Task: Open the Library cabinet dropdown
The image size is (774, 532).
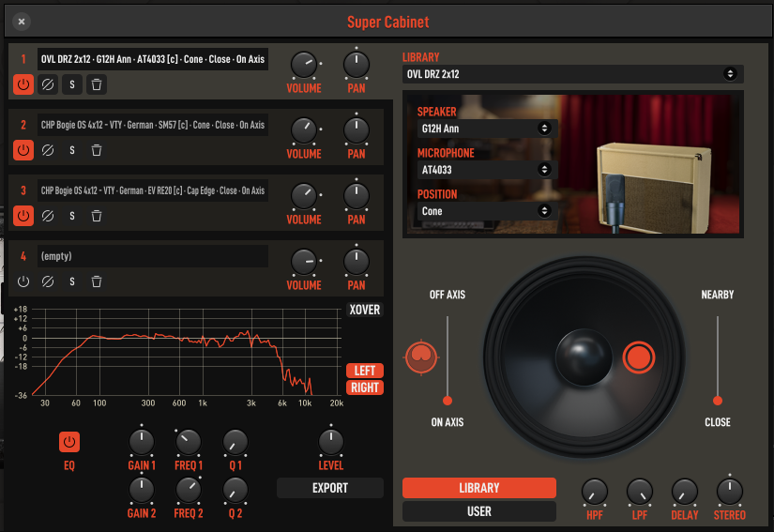Action: pos(572,74)
